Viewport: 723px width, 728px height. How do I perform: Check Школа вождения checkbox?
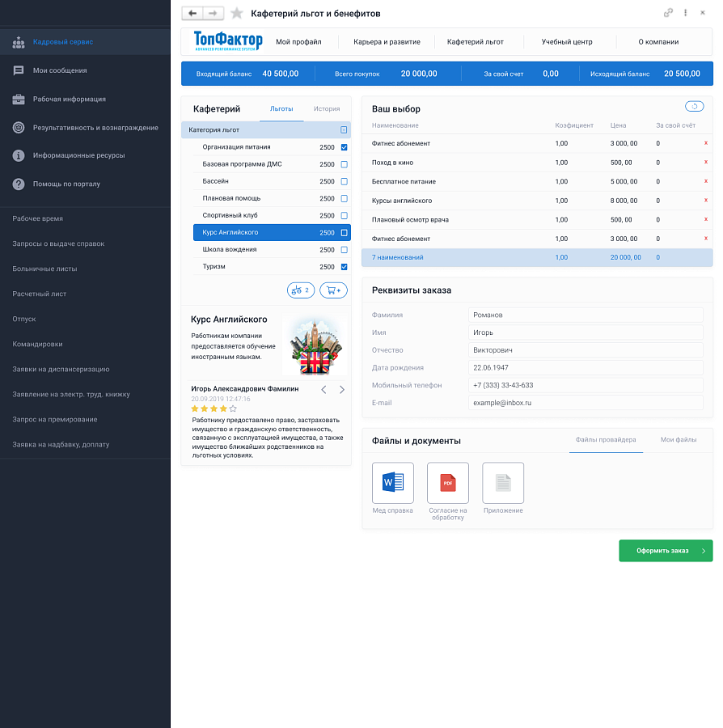tap(345, 250)
